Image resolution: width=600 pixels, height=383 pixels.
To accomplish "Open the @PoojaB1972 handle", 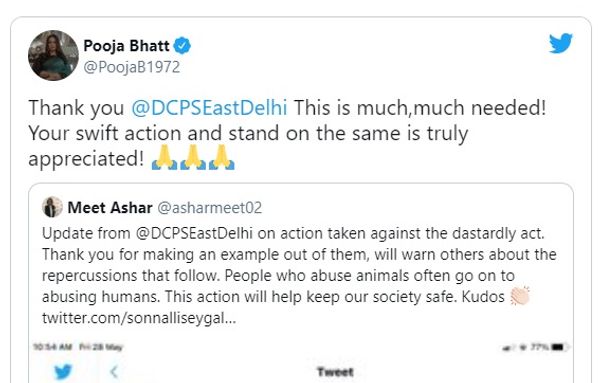I will tap(132, 67).
